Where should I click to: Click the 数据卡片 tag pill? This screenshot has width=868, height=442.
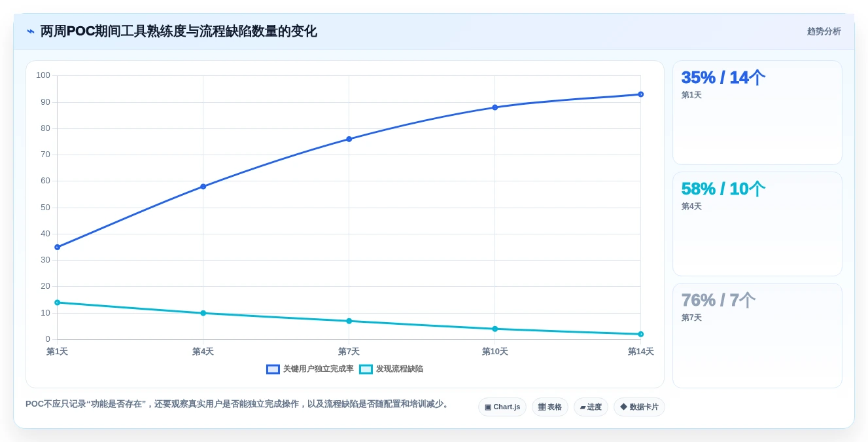point(639,407)
